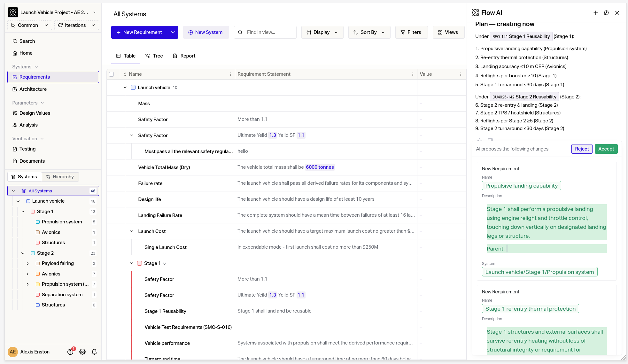Select the Systems toggle in sidebar
Viewport: 628px width, 364px height.
[x=24, y=177]
